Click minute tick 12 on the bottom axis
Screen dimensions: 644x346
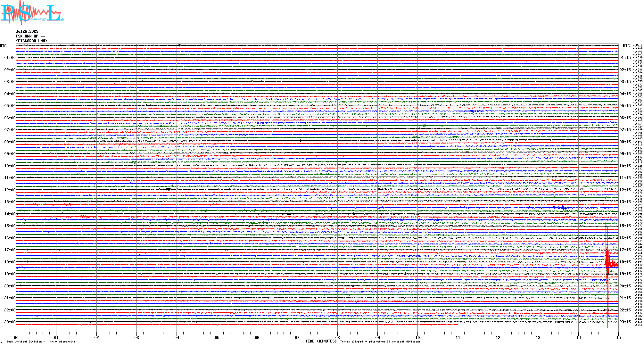(x=498, y=337)
